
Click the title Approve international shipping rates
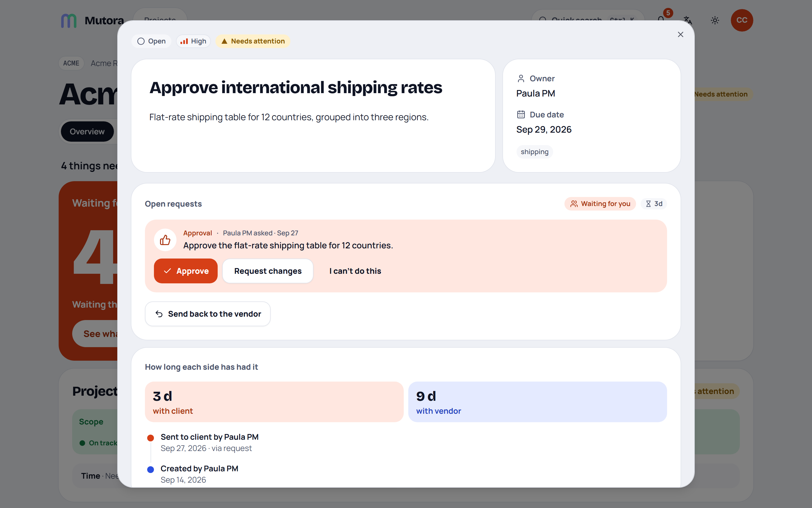(295, 87)
